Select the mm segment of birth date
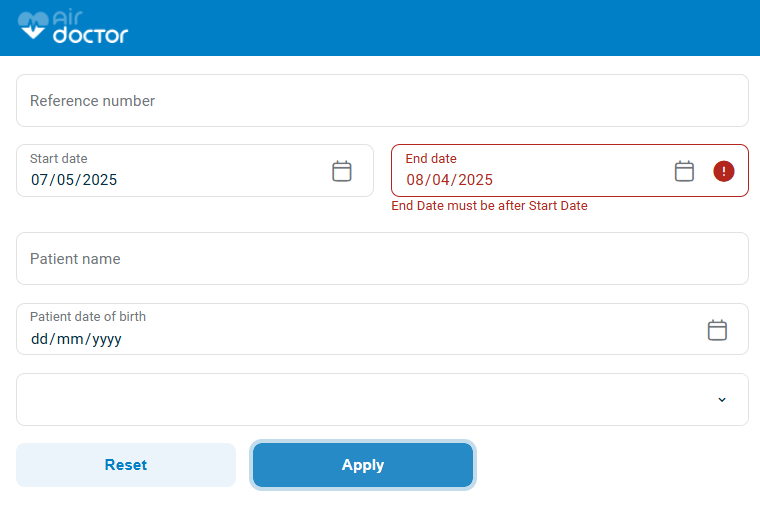 (x=70, y=339)
